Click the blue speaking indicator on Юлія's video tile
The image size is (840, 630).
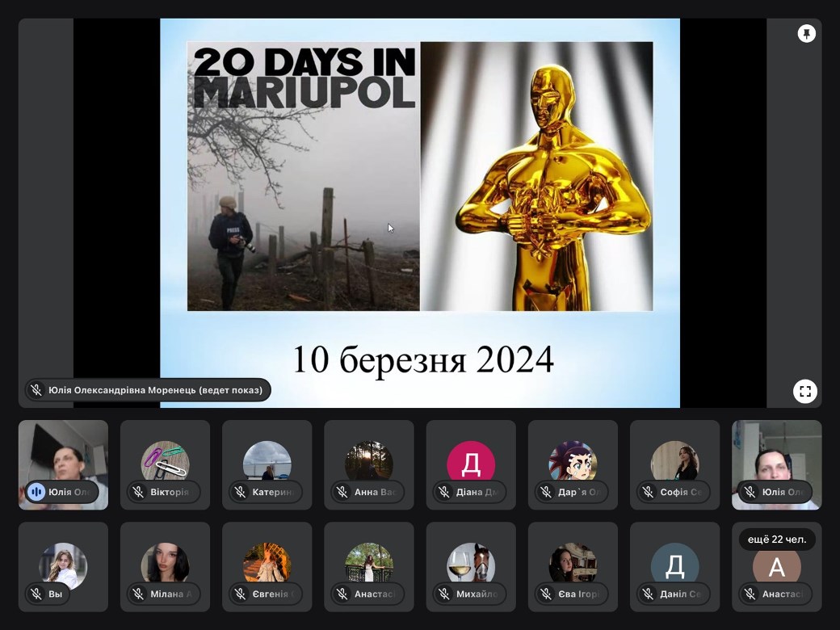click(36, 492)
